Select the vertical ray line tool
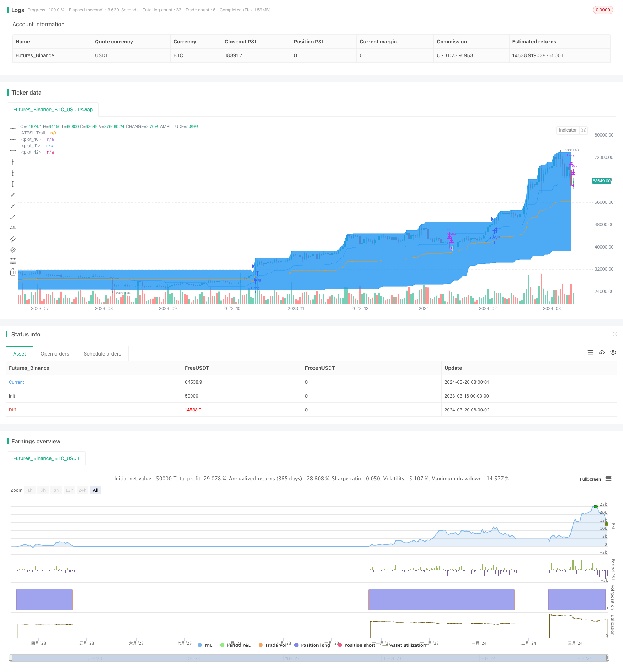Viewport: 623px width, 672px height. coord(13,173)
